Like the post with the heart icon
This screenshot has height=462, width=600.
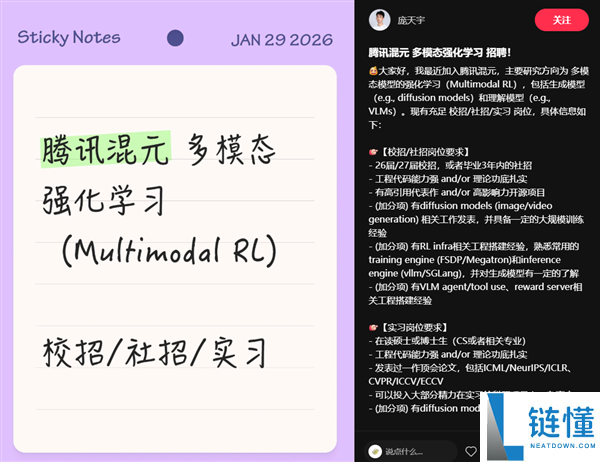(471, 451)
